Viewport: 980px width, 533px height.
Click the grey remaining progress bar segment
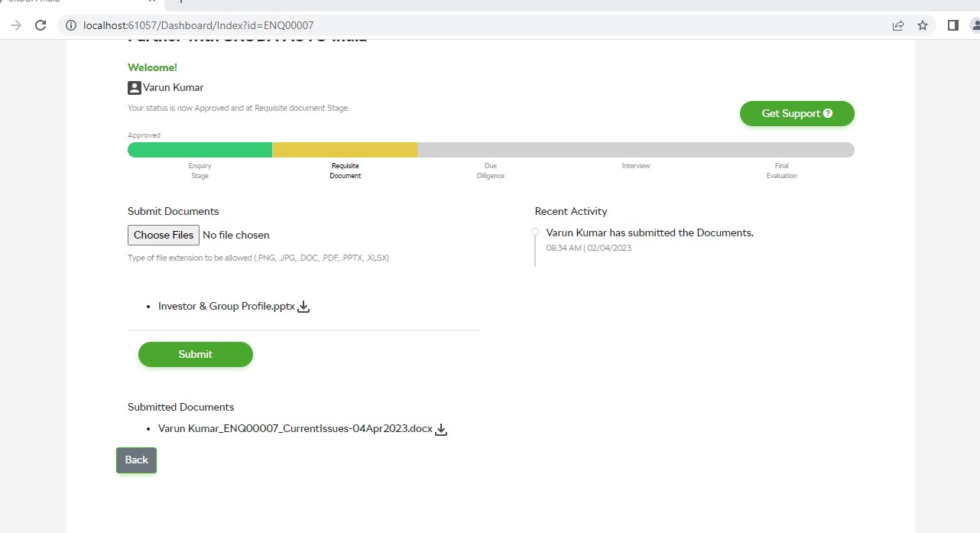636,150
